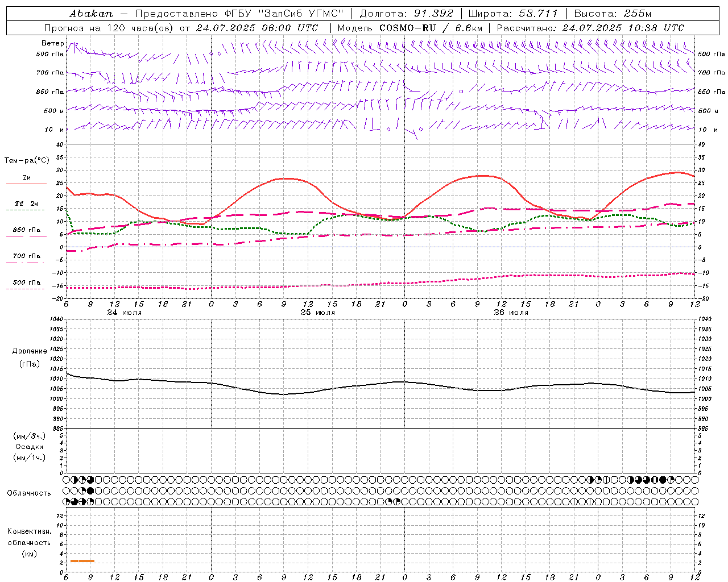Click the Широта: 53.711 value
The height and width of the screenshot is (582, 728).
click(513, 14)
